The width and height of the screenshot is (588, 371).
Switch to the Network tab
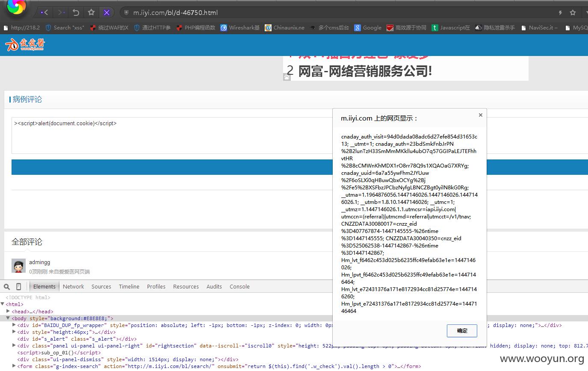74,286
